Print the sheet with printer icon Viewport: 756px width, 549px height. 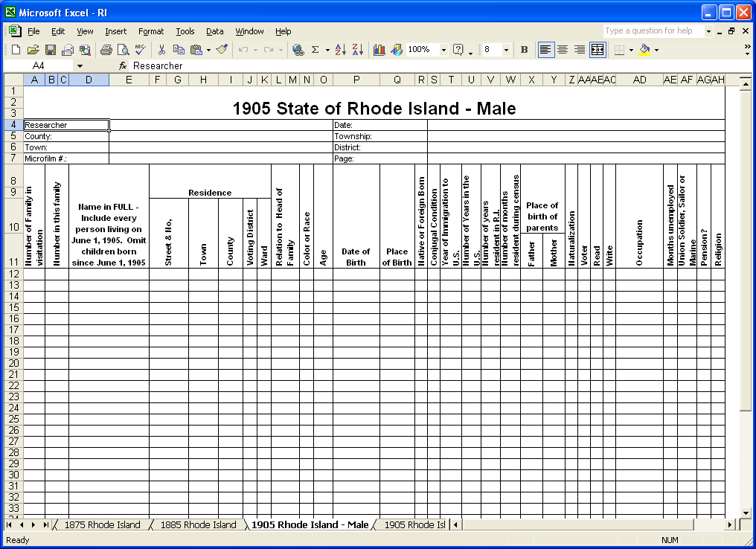(x=106, y=50)
